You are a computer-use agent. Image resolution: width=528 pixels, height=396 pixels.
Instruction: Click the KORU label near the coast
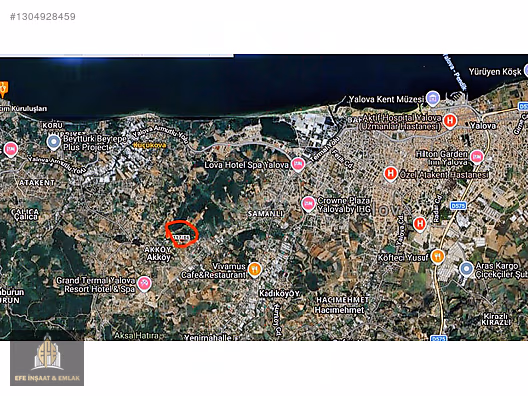pyautogui.click(x=53, y=125)
